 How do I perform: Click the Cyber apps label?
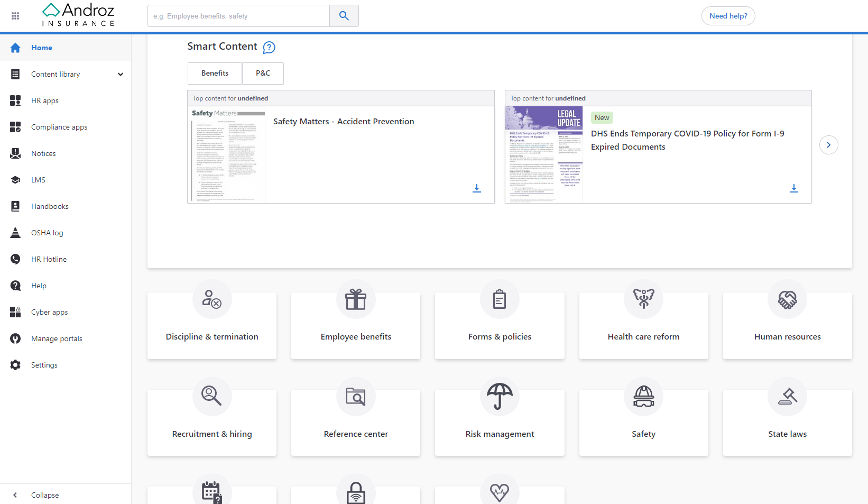[x=49, y=312]
